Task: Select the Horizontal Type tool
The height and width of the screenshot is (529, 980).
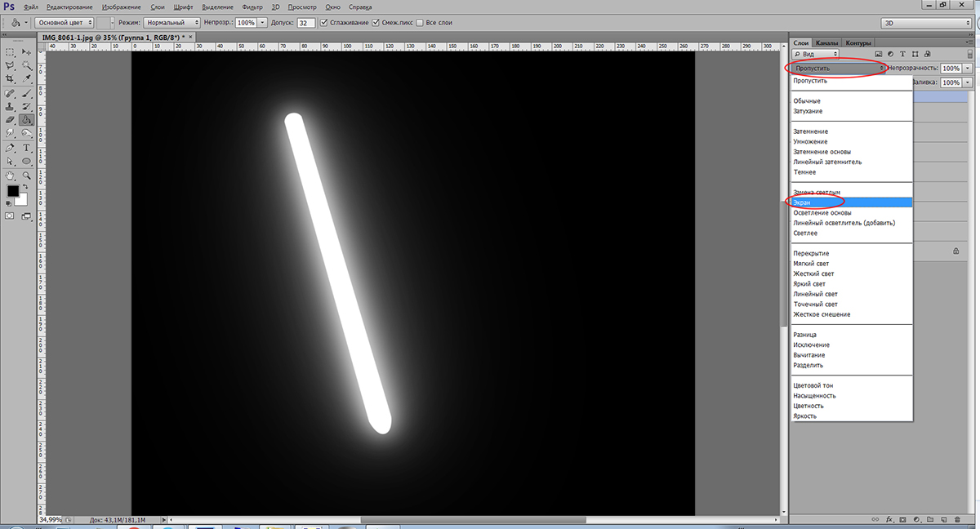Action: click(27, 148)
